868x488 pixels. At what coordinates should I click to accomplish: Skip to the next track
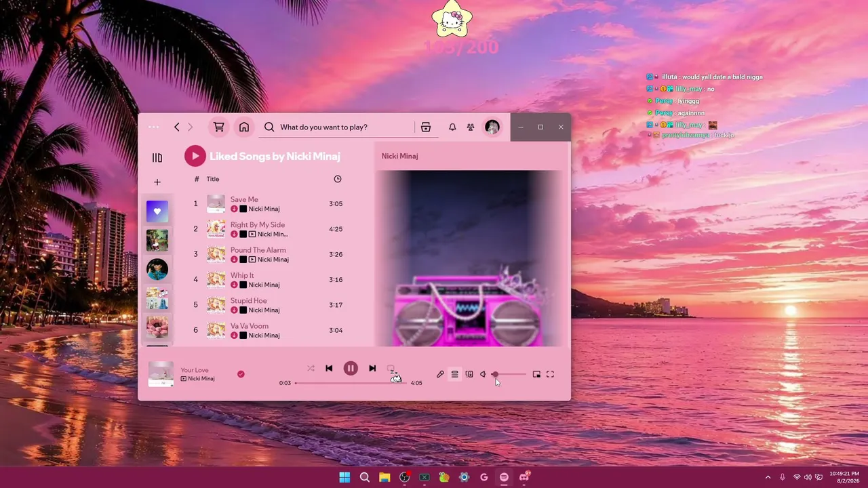[x=372, y=368]
